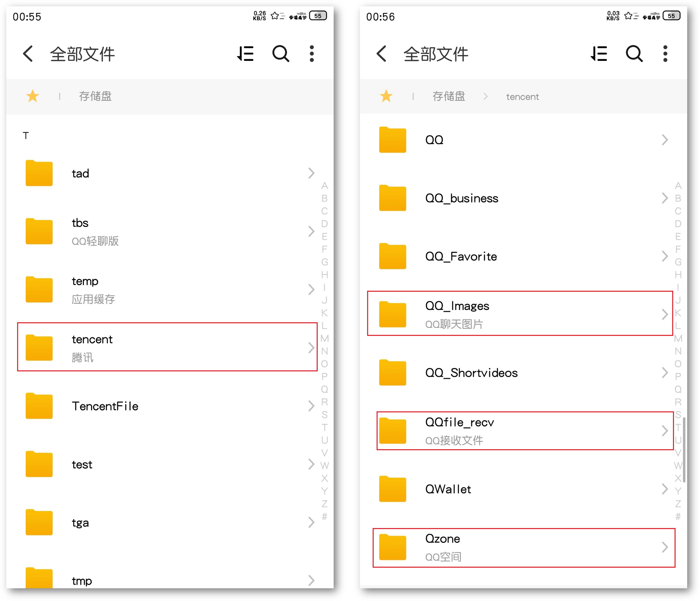Open the temp folder icon
The height and width of the screenshot is (601, 700).
click(x=39, y=289)
